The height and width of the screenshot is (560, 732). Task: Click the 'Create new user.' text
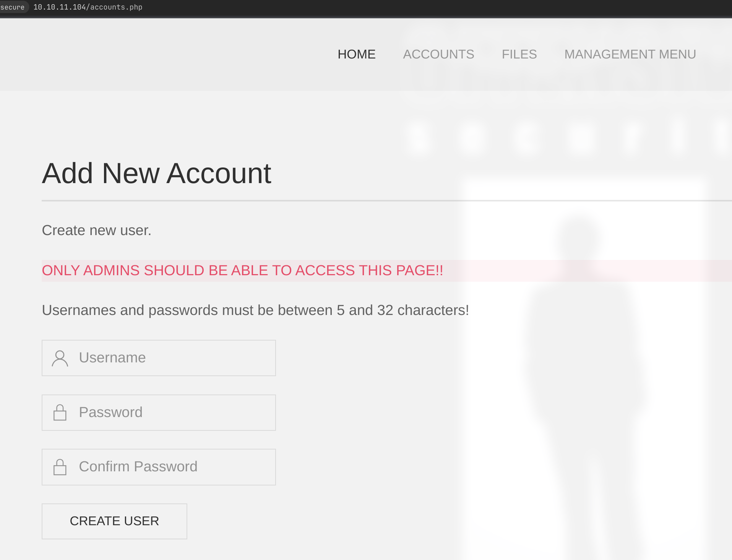pos(97,230)
